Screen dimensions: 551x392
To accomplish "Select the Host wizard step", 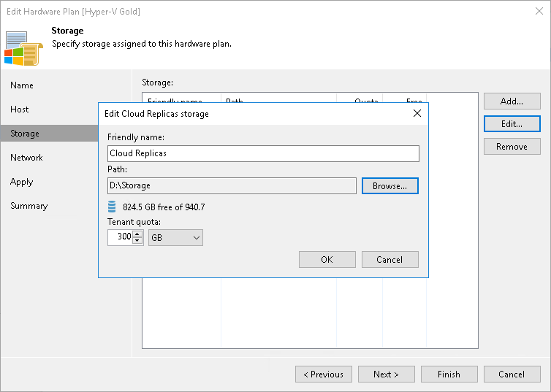I will [19, 109].
